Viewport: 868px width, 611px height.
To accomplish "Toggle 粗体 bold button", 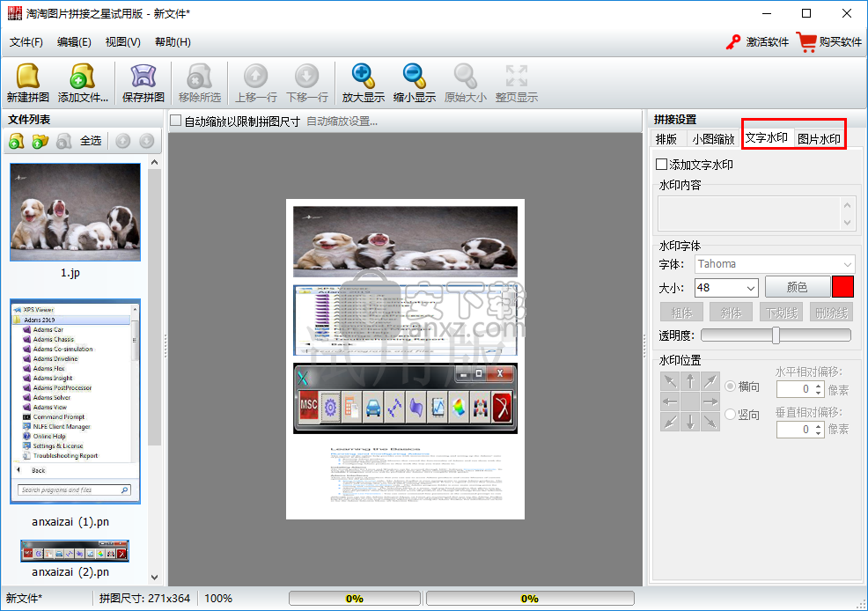I will pyautogui.click(x=681, y=313).
